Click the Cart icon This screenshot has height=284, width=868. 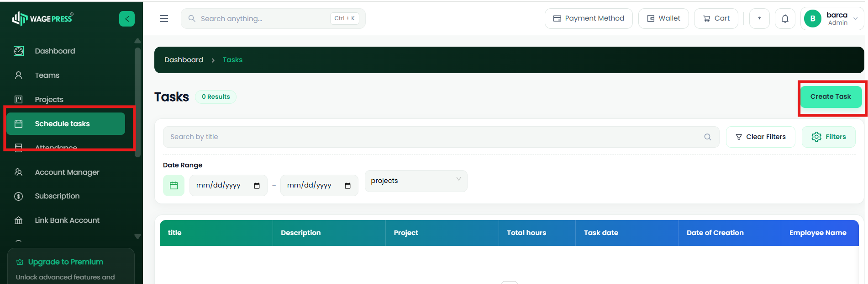pyautogui.click(x=707, y=19)
